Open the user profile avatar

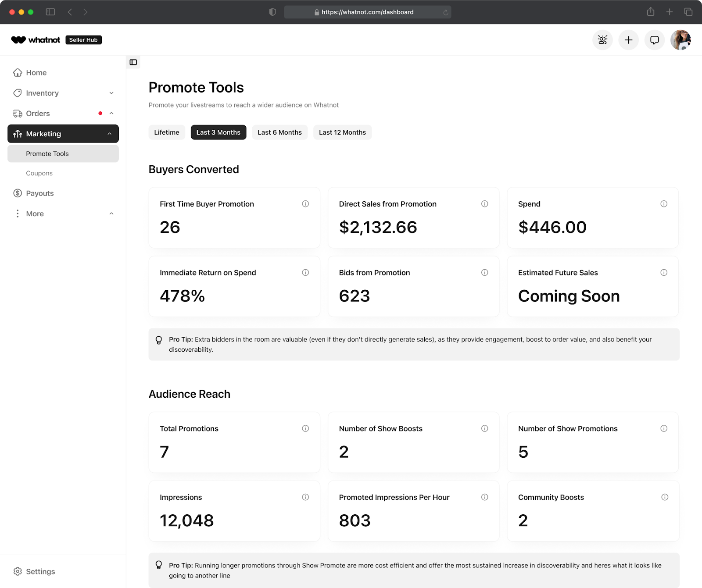click(x=681, y=40)
